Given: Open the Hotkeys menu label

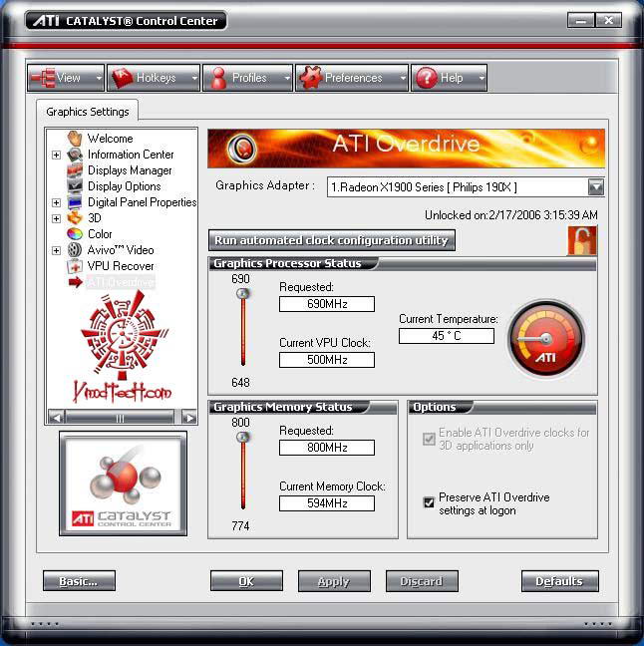Looking at the screenshot, I should click(157, 78).
